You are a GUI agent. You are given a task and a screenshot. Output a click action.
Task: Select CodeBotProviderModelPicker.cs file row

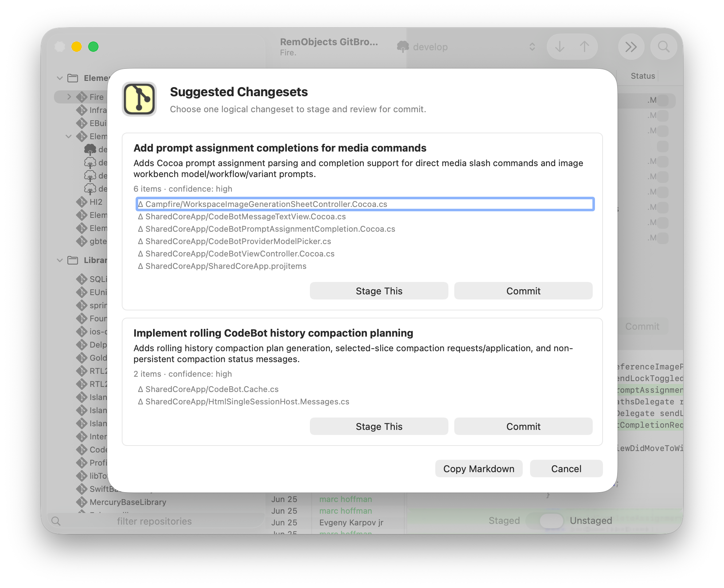365,241
